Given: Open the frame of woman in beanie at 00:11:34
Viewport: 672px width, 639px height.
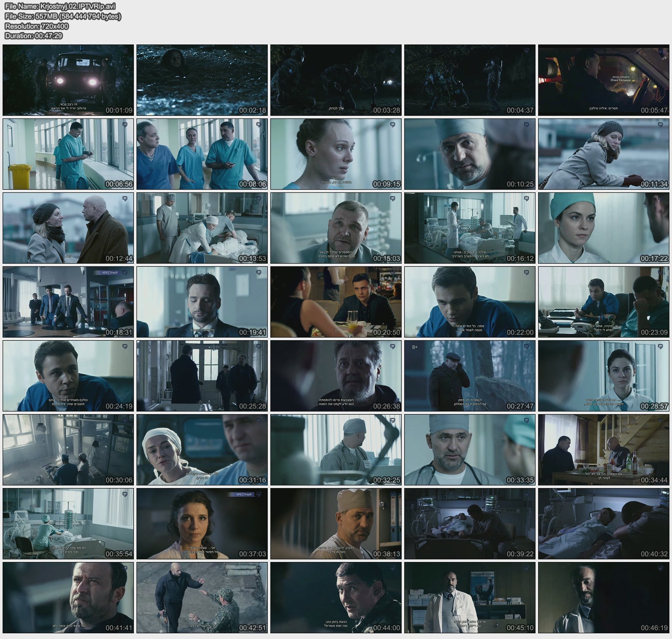Looking at the screenshot, I should pyautogui.click(x=603, y=154).
